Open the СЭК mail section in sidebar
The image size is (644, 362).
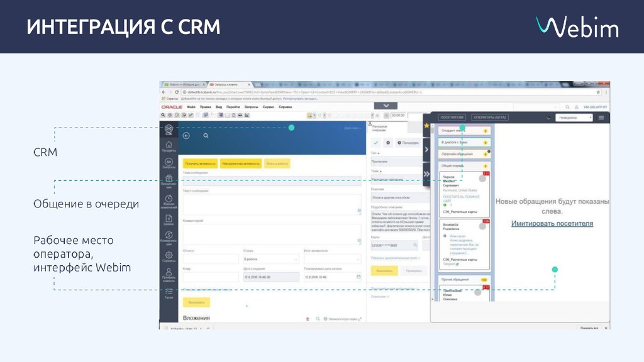coord(169,129)
